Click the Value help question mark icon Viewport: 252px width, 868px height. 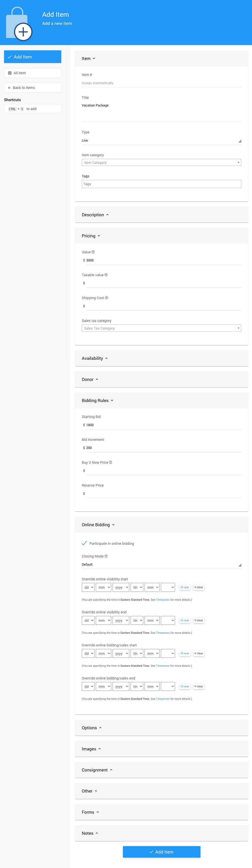click(93, 252)
